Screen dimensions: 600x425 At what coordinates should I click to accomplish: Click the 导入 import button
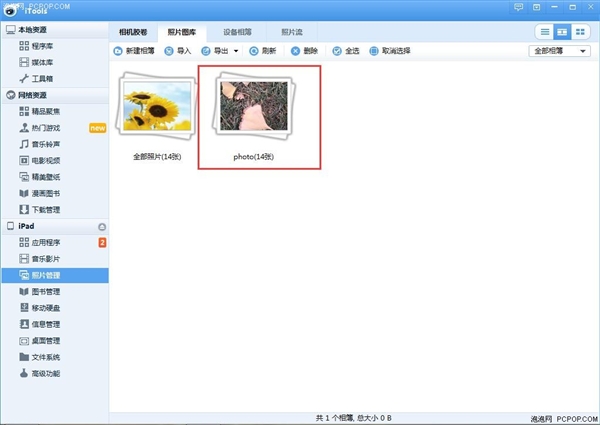coord(178,51)
